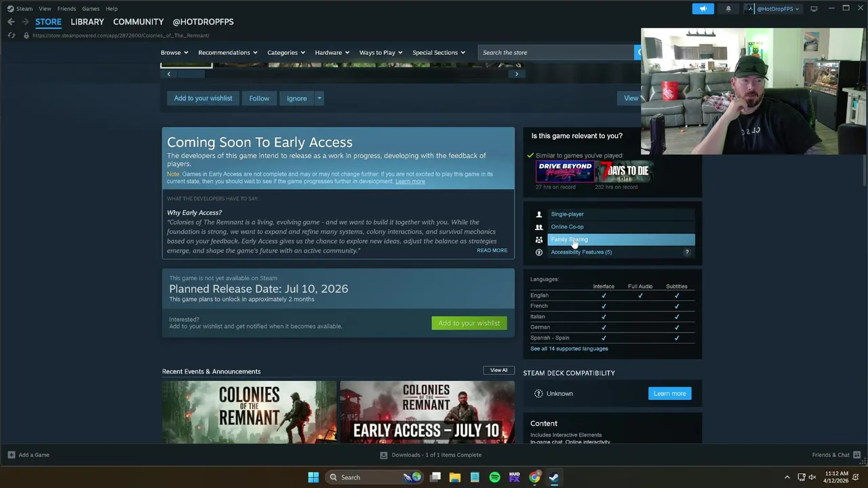Click the top Add to your wishlist button
Screen dimensions: 868x488
point(203,98)
